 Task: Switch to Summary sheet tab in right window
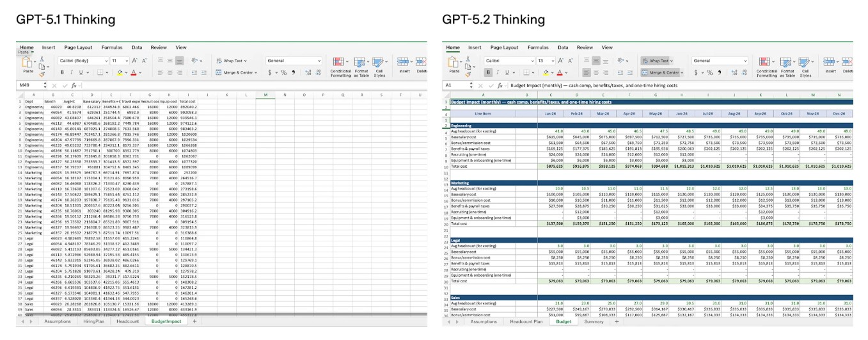tap(593, 321)
